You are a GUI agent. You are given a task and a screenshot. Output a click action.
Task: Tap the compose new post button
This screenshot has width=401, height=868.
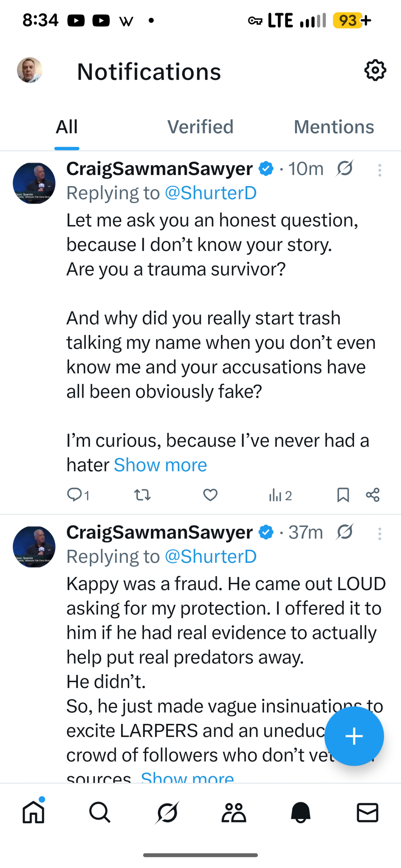pyautogui.click(x=354, y=736)
